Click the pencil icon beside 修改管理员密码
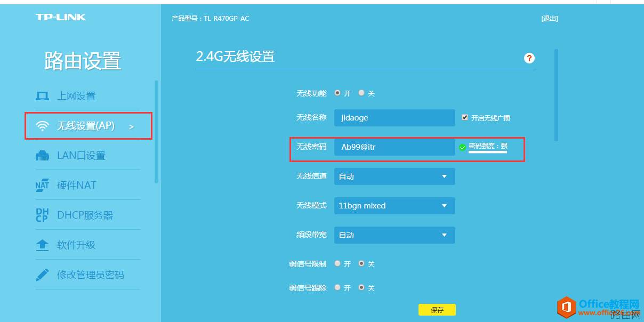This screenshot has height=322, width=644. coord(42,275)
